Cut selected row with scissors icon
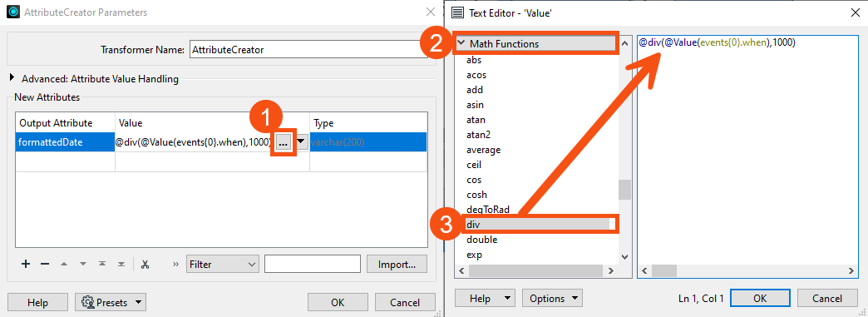The width and height of the screenshot is (868, 317). pyautogui.click(x=145, y=265)
